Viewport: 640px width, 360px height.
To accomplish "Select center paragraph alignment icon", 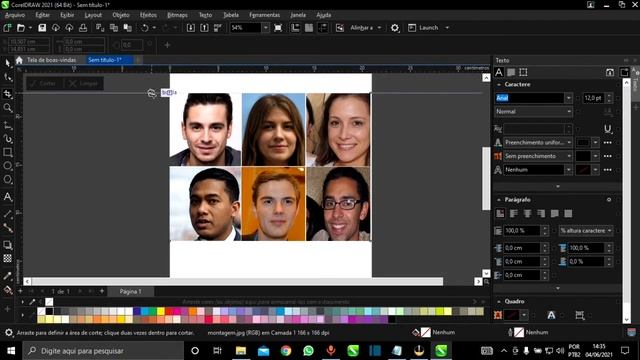I will click(527, 213).
